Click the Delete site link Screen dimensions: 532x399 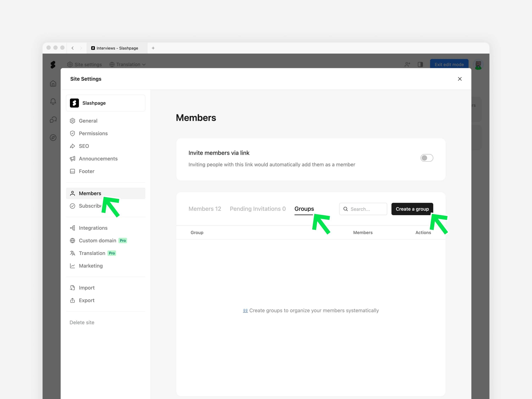tap(82, 322)
